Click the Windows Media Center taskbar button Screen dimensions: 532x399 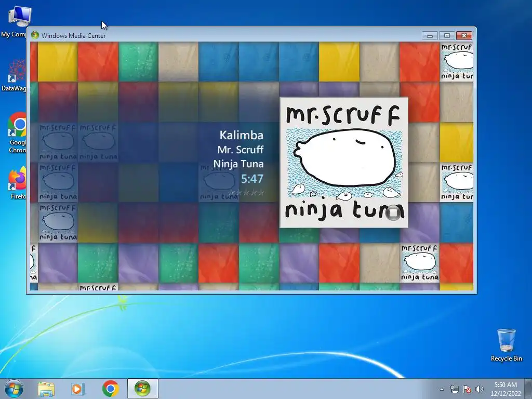(x=142, y=389)
